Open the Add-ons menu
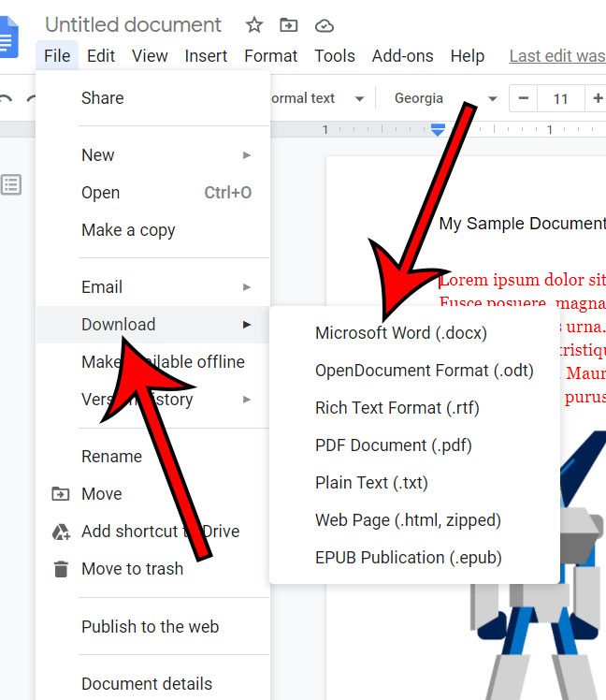The image size is (606, 700). coord(402,56)
